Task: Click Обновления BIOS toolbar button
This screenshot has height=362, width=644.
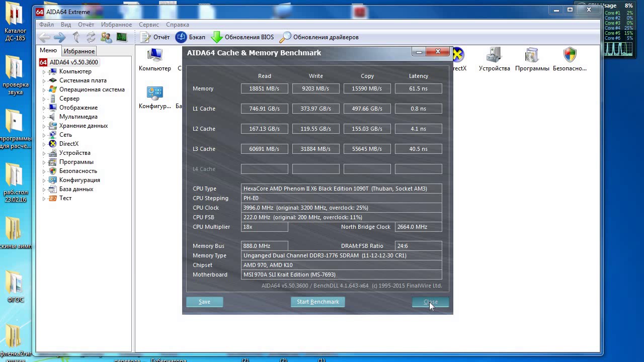Action: tap(243, 37)
